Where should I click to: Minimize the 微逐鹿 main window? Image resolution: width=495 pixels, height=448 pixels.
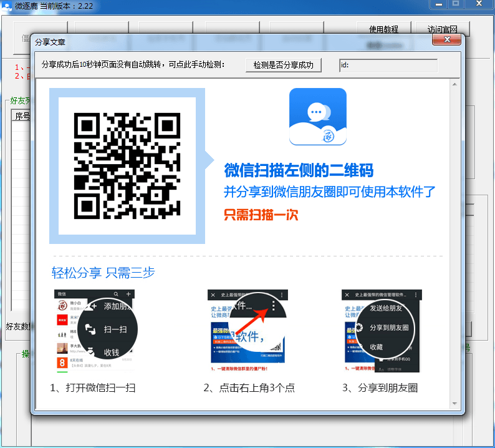pyautogui.click(x=439, y=4)
